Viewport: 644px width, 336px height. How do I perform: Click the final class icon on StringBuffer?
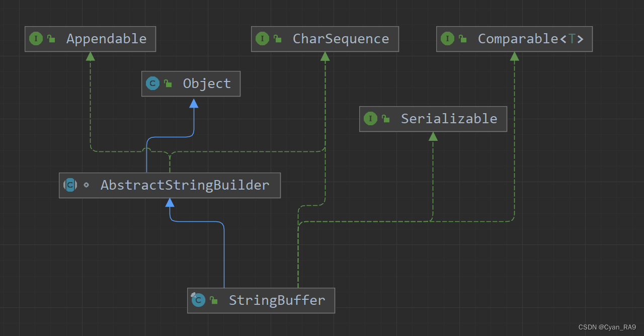click(198, 300)
